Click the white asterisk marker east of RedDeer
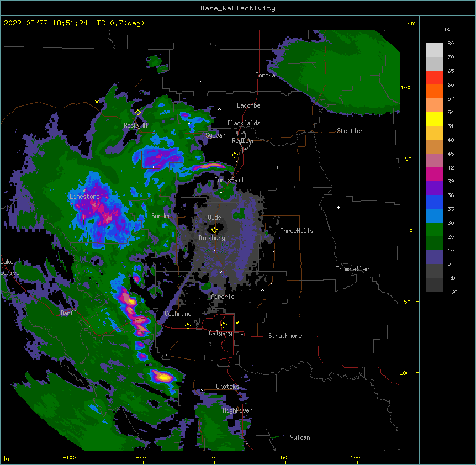476x465 pixels. tap(277, 167)
